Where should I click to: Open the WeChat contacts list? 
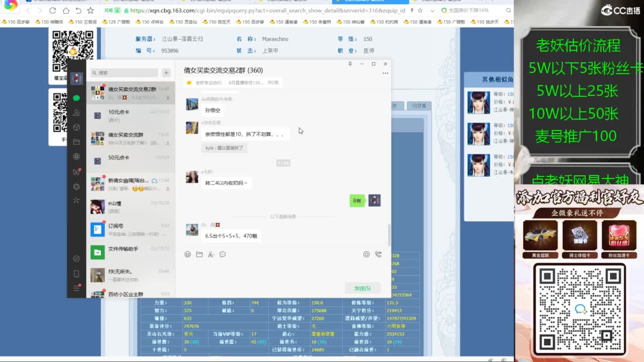76,113
